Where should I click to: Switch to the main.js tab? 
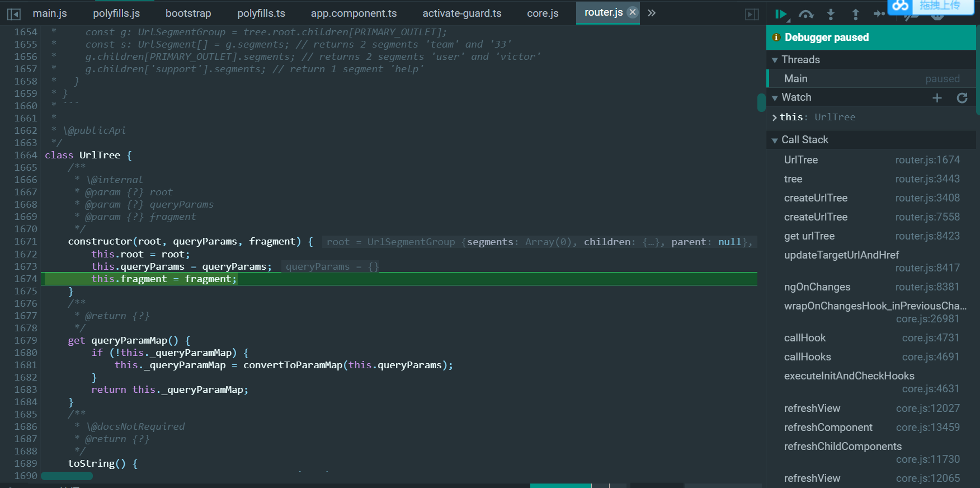point(50,13)
